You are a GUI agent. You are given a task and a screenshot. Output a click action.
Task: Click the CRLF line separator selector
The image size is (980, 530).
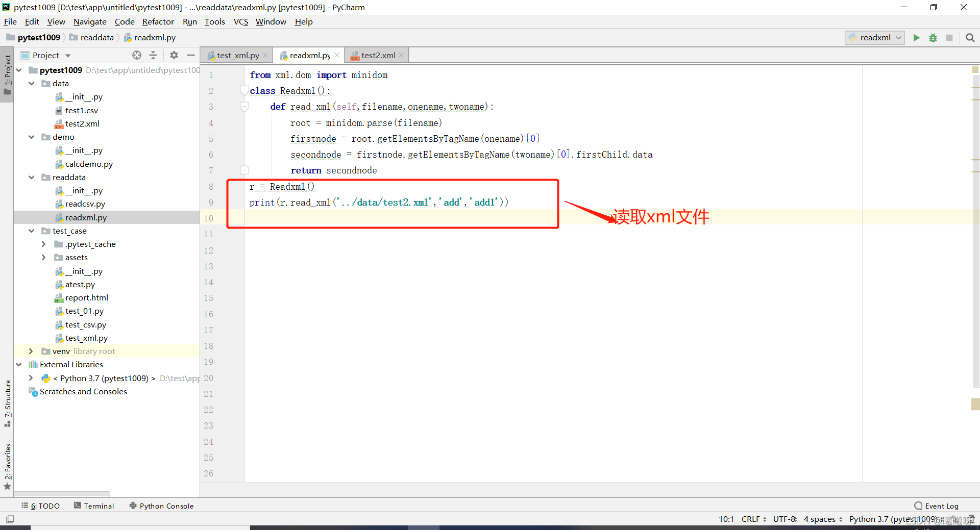754,519
